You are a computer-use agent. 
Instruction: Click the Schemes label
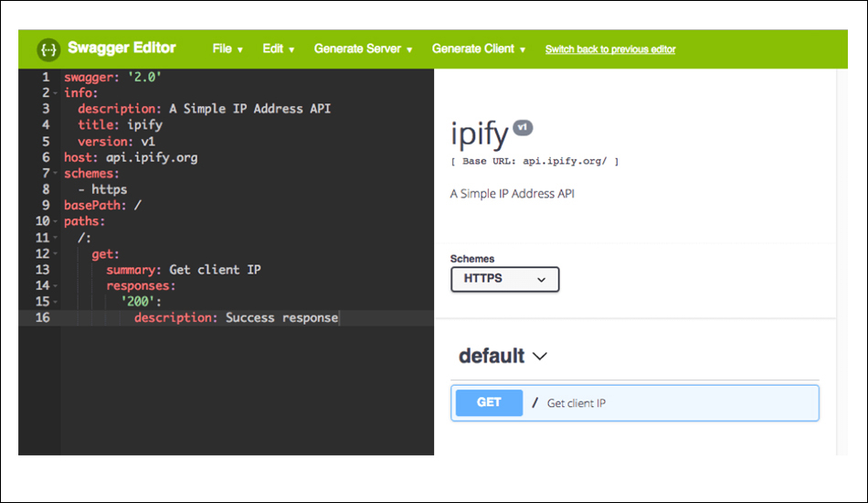click(x=472, y=259)
